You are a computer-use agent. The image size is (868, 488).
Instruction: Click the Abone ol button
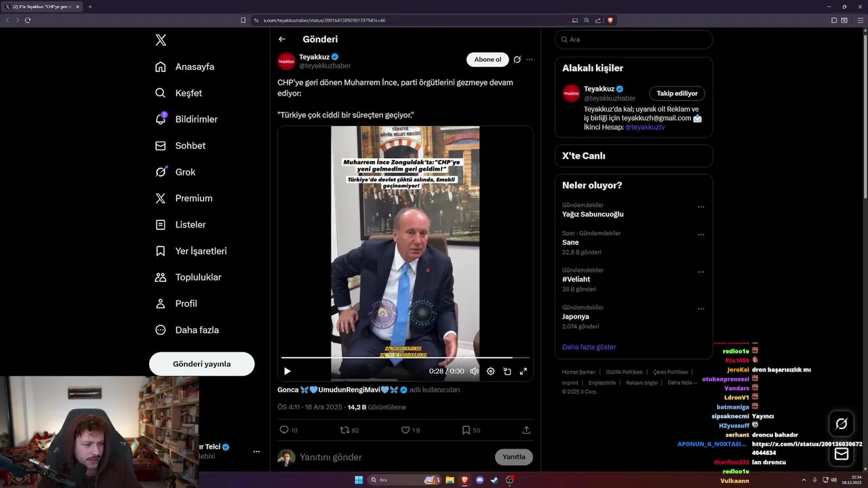[488, 60]
